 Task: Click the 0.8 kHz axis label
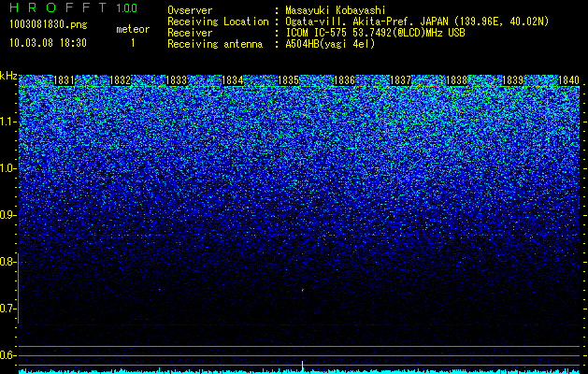pos(7,262)
